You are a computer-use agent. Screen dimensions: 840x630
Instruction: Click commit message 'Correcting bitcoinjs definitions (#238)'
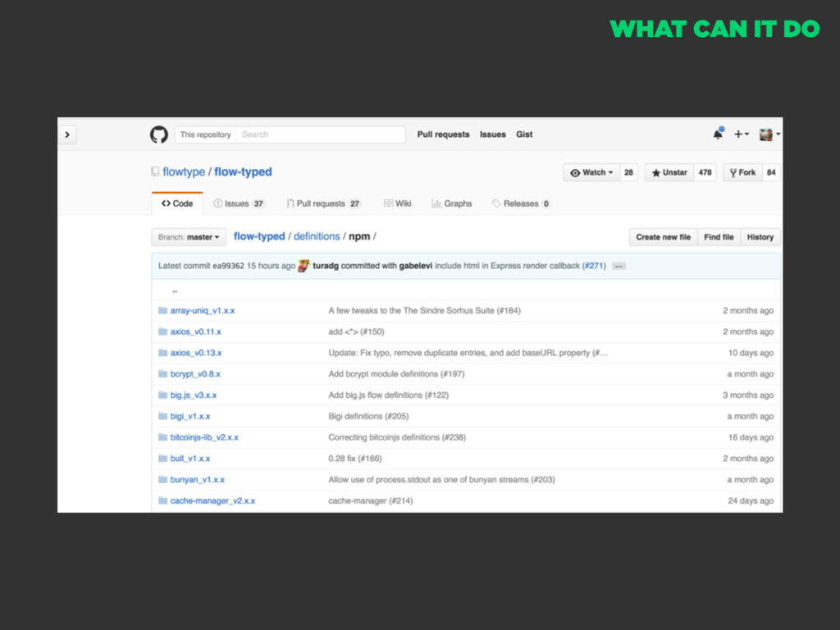(397, 437)
